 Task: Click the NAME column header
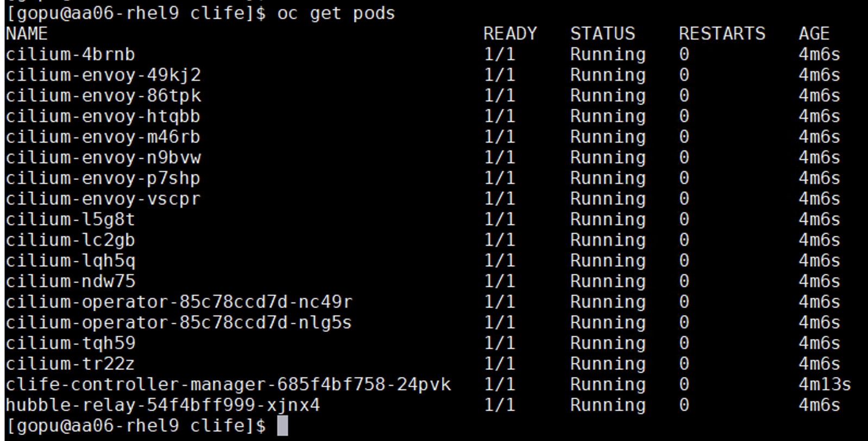[x=27, y=34]
